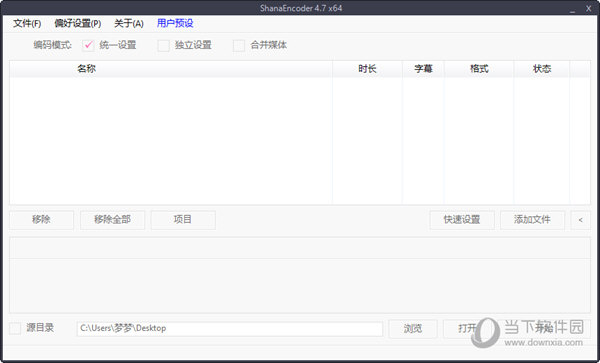Sort the list by 名称 column

(x=171, y=69)
